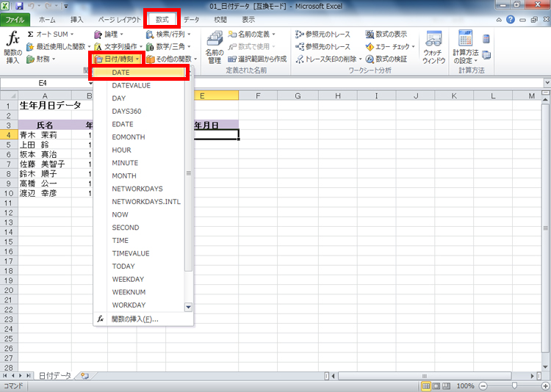
Task: Select the EOMONTH function
Action: (139, 137)
